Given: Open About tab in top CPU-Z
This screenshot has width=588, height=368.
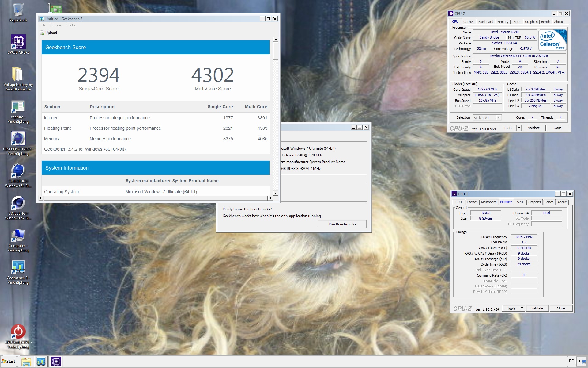Looking at the screenshot, I should coord(559,22).
